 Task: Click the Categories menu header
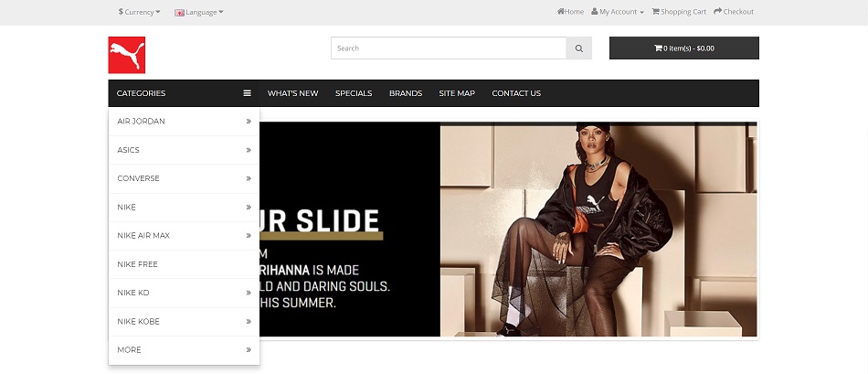tap(184, 93)
